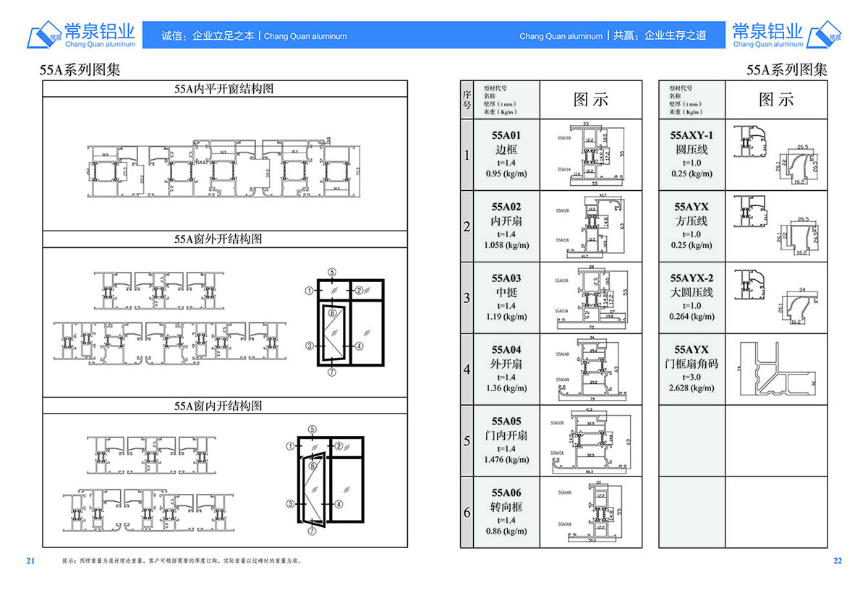Select the title '55A内平开窗结构图'
The height and width of the screenshot is (590, 868).
(x=224, y=89)
